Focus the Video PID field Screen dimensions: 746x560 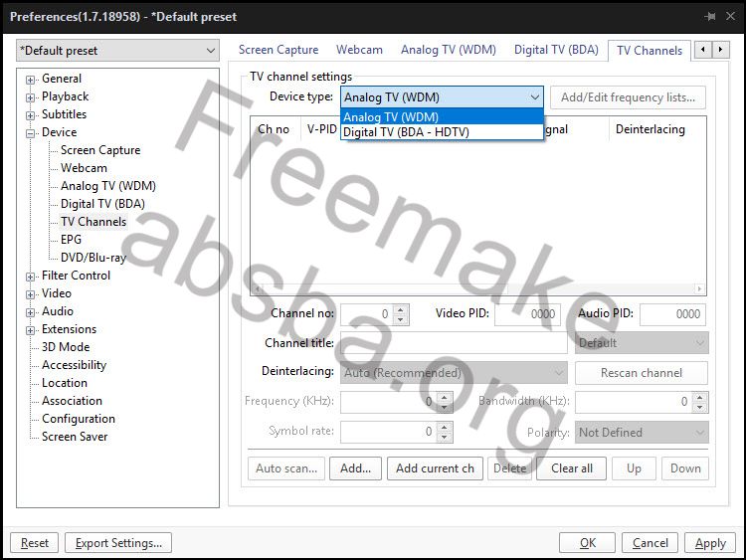[527, 314]
